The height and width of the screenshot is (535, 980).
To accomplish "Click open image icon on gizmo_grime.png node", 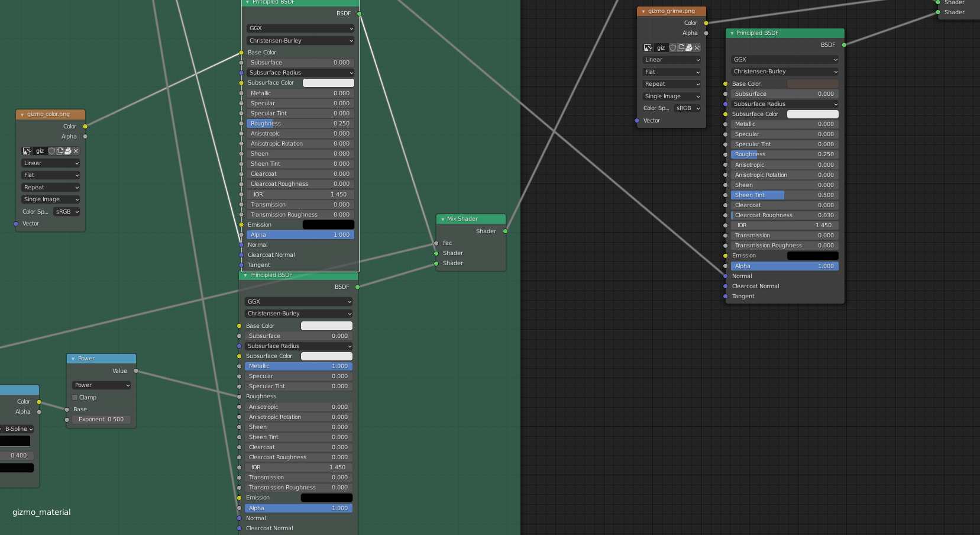I will pyautogui.click(x=688, y=48).
